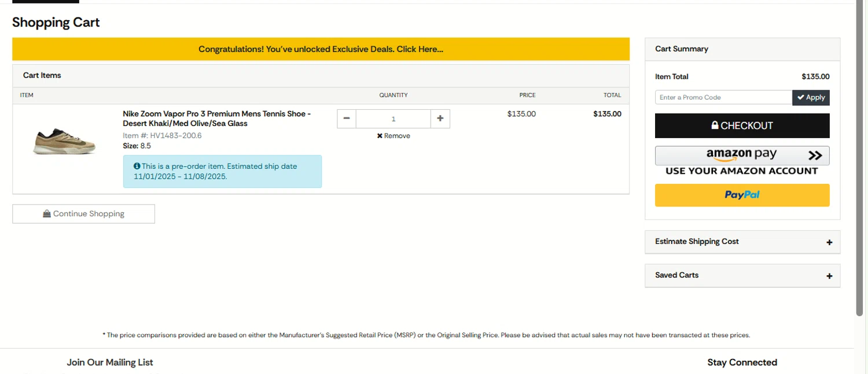Click the tennis shoe product thumbnail
868x374 pixels.
[x=64, y=140]
